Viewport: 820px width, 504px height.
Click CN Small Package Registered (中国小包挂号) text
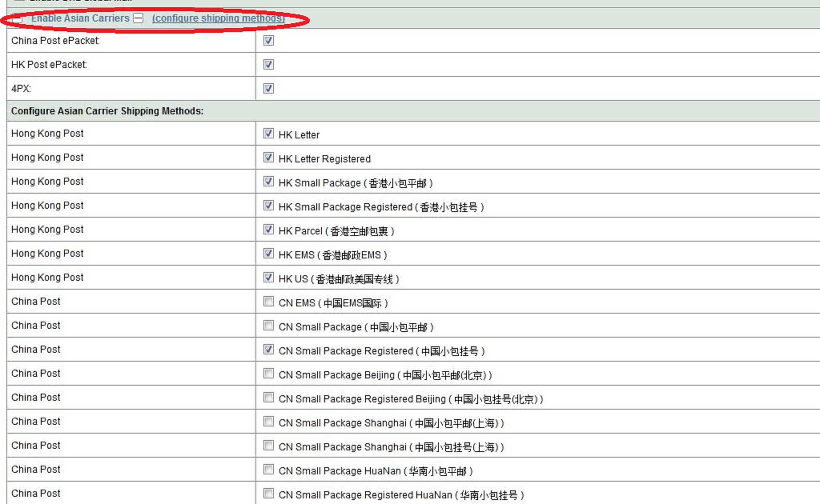[382, 351]
